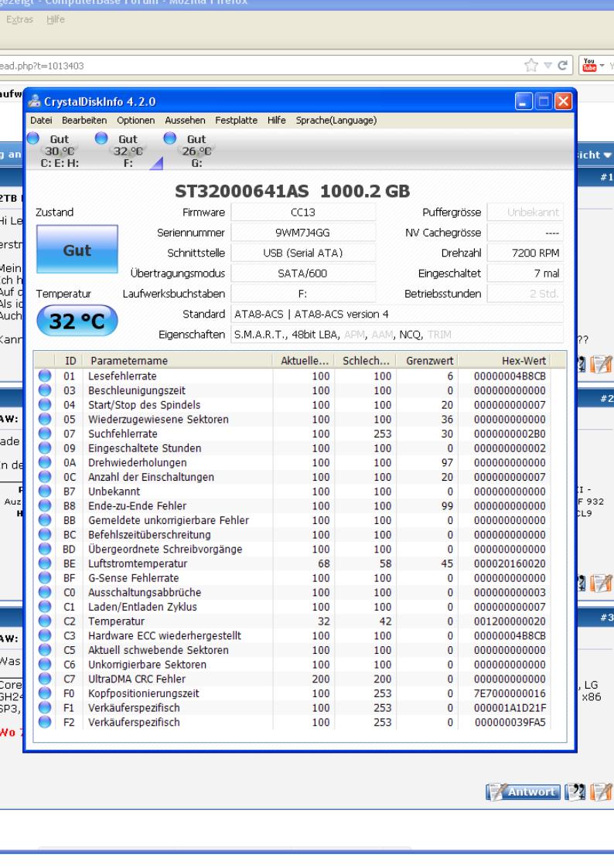Click the status orb for Wiederzugewiesene Sektoren
This screenshot has height=868, width=614.
pos(45,419)
